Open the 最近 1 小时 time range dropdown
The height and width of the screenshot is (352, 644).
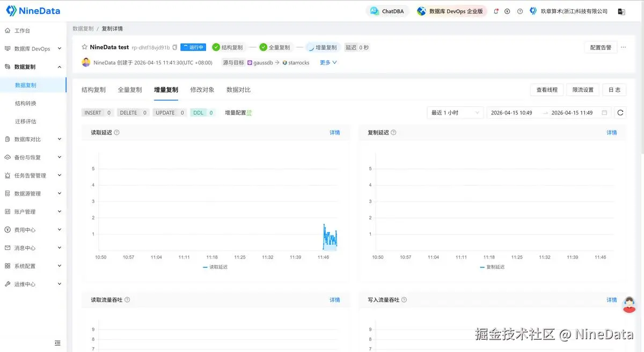click(455, 113)
